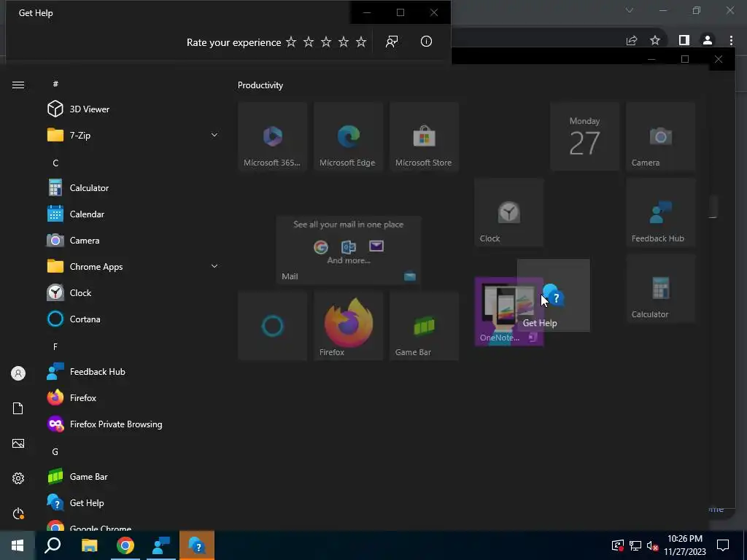Toggle the Chrome side panel icon

tap(684, 41)
